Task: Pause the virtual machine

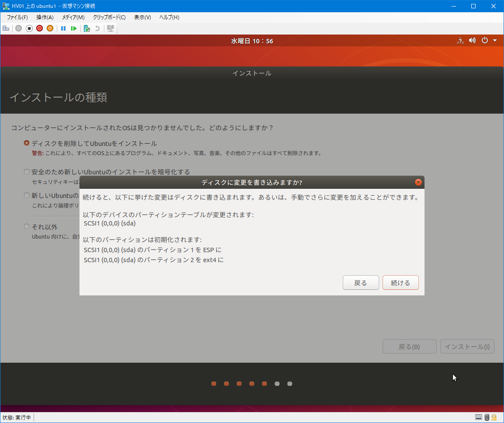Action: click(63, 28)
